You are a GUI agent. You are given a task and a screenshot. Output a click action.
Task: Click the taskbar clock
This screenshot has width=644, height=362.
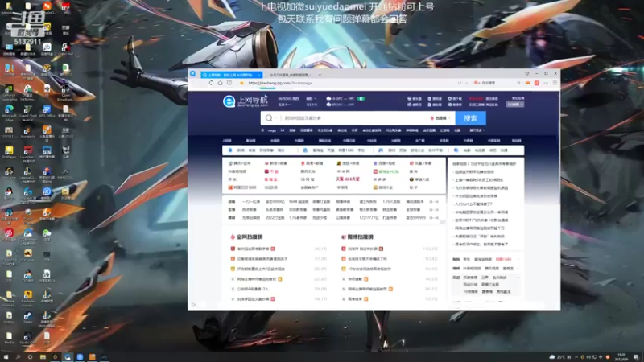pos(621,356)
